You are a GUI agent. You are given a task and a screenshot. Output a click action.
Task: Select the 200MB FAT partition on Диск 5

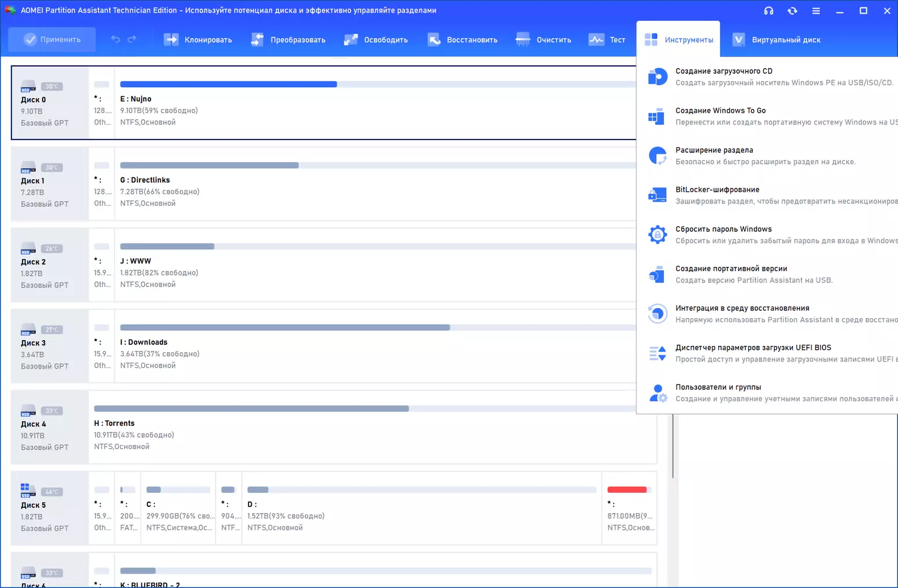tap(128, 508)
